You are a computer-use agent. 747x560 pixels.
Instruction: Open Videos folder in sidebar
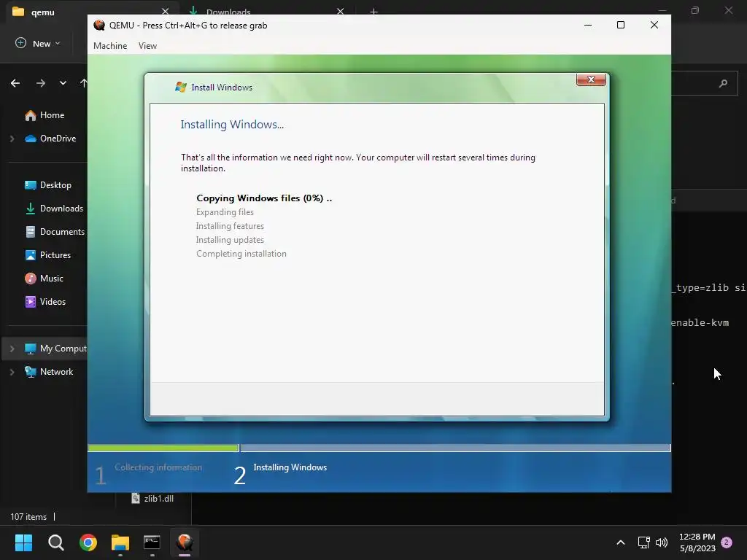pos(45,302)
